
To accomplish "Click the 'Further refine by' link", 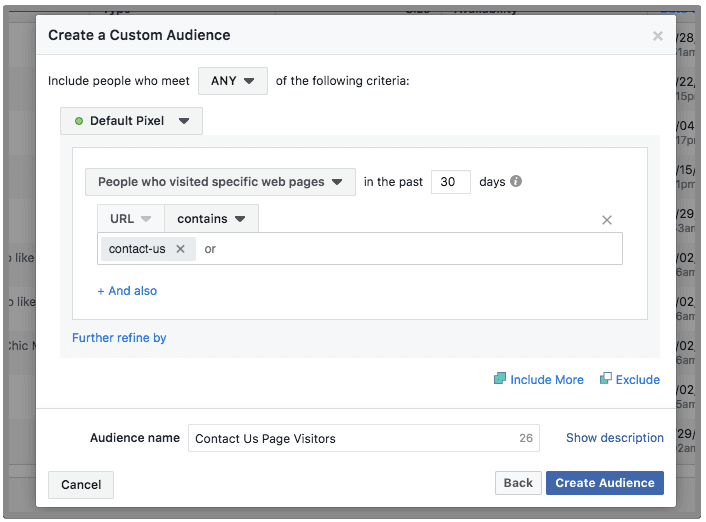I will pyautogui.click(x=119, y=338).
